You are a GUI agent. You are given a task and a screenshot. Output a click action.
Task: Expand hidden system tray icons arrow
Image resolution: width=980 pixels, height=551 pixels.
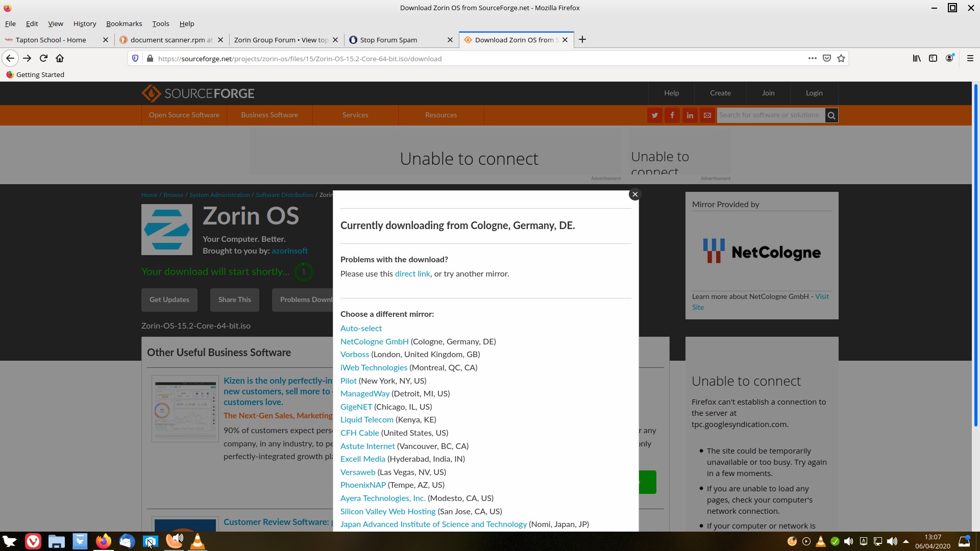point(906,542)
